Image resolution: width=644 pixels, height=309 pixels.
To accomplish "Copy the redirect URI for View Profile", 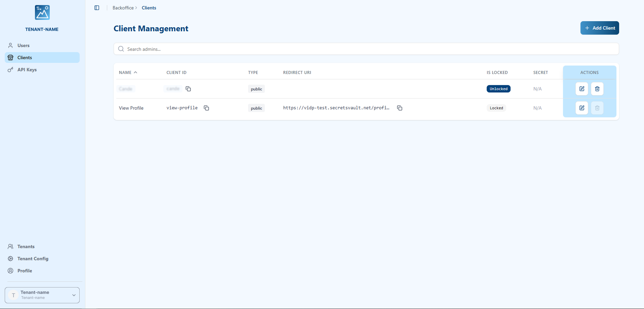I will (x=400, y=108).
